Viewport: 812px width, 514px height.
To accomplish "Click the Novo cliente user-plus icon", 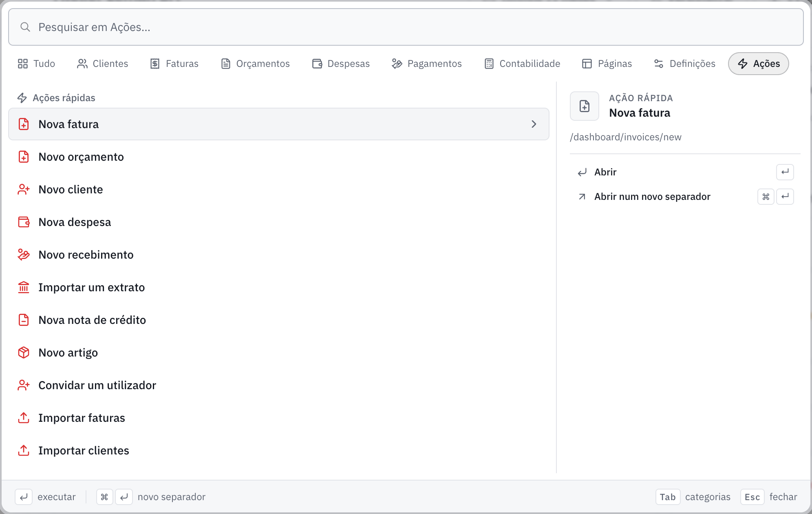I will click(24, 189).
